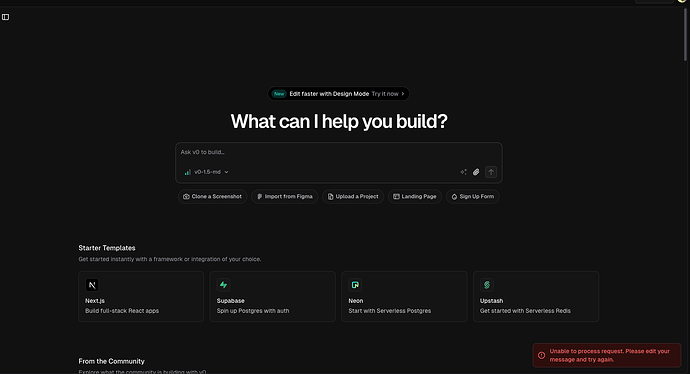The image size is (690, 374).
Task: Click the vertical page scrollbar
Action: pos(685,35)
